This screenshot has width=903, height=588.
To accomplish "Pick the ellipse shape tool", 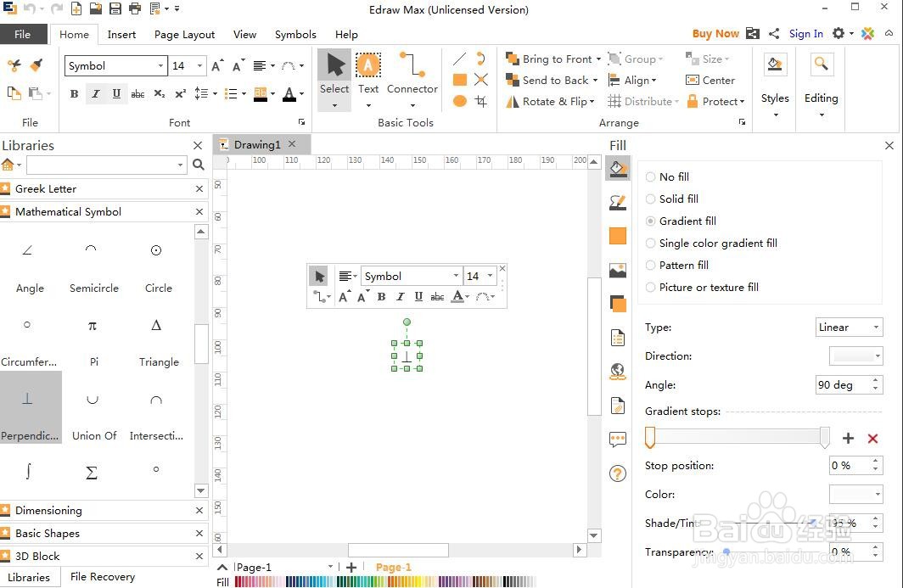I will [x=460, y=101].
